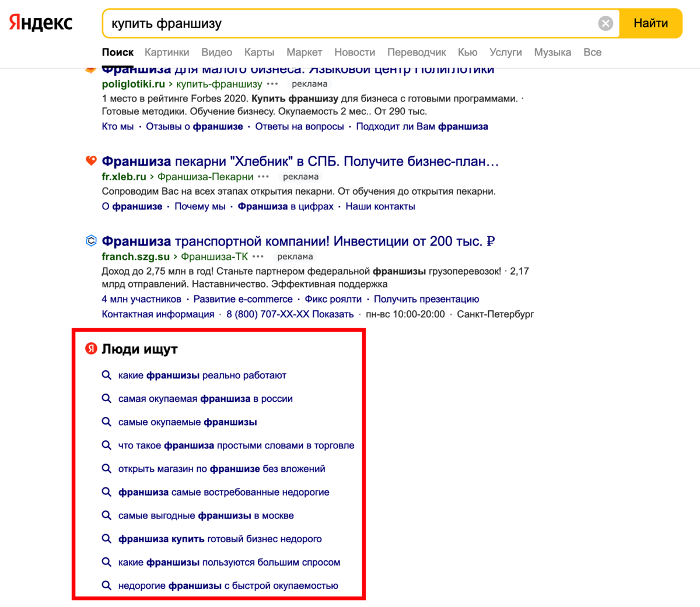Clear the search query with the X icon
700x607 pixels.
point(605,23)
